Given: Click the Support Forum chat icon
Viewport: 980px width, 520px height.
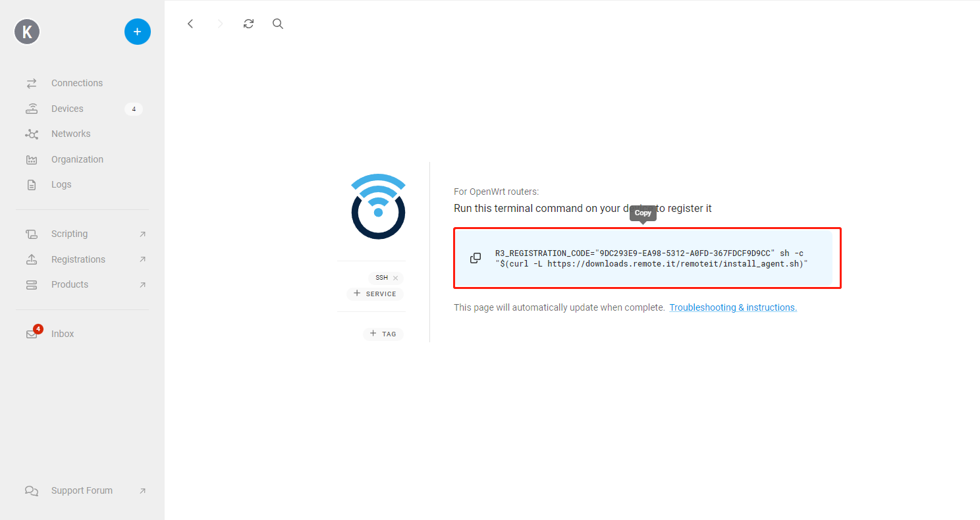Looking at the screenshot, I should pyautogui.click(x=32, y=491).
